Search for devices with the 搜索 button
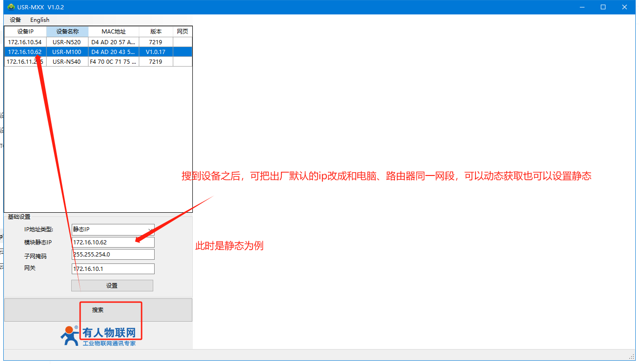 tap(98, 310)
